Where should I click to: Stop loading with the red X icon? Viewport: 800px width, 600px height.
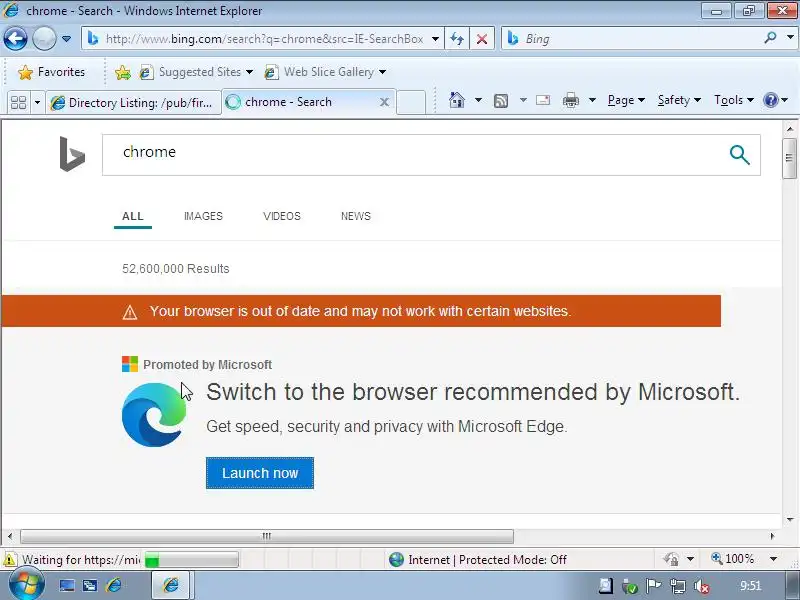482,39
